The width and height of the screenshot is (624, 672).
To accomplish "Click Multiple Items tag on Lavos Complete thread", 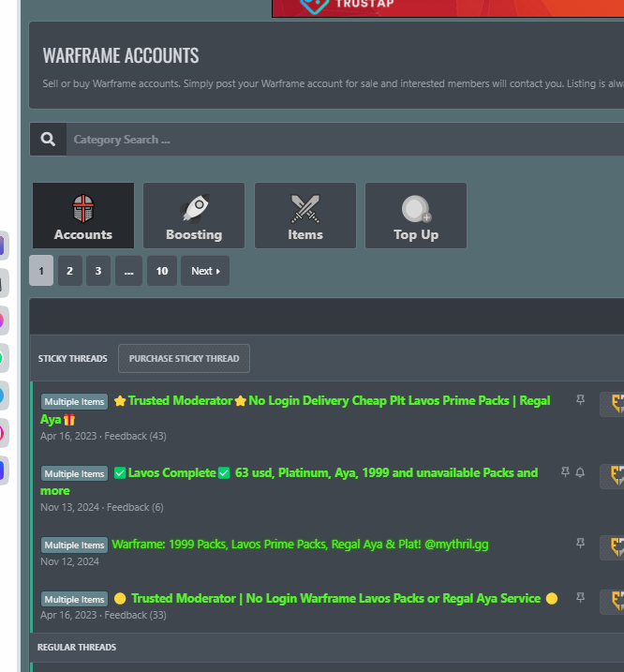I will 74,473.
